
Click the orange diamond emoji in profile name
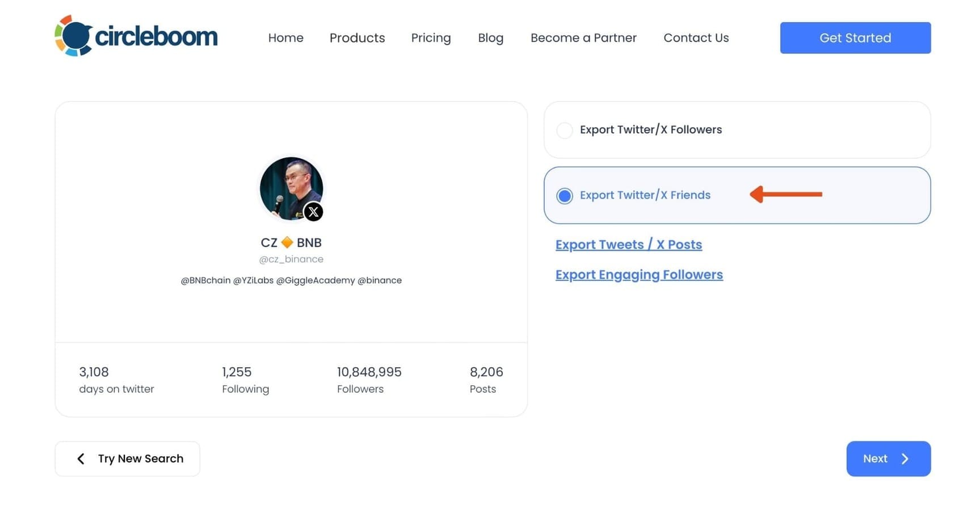coord(287,243)
